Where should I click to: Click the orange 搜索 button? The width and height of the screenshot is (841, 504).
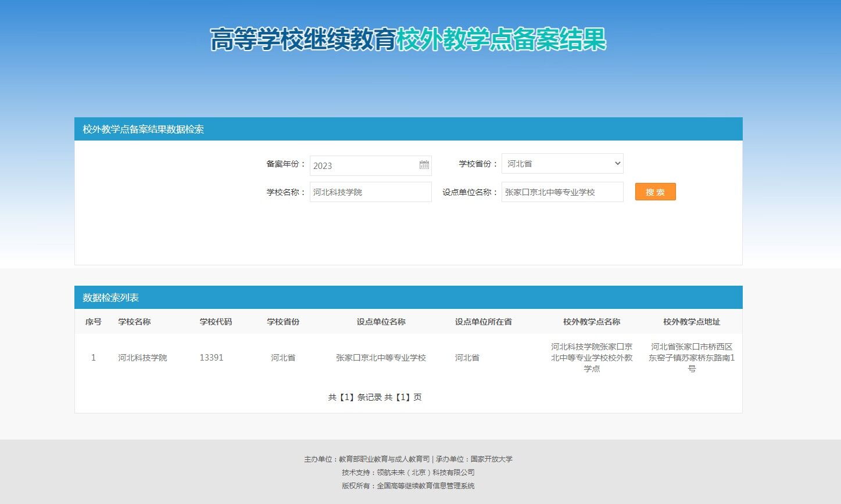click(655, 192)
